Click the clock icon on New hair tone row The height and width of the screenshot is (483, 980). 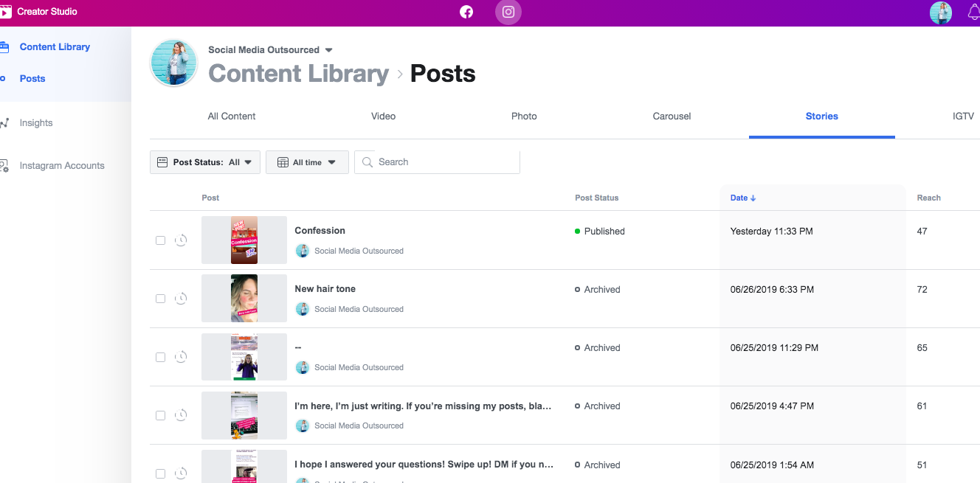[181, 298]
